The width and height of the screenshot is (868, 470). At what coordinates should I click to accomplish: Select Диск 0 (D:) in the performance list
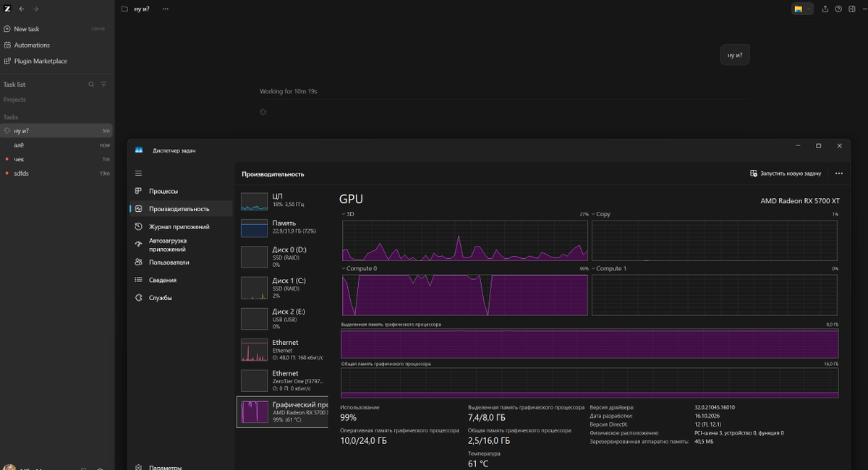tap(282, 257)
